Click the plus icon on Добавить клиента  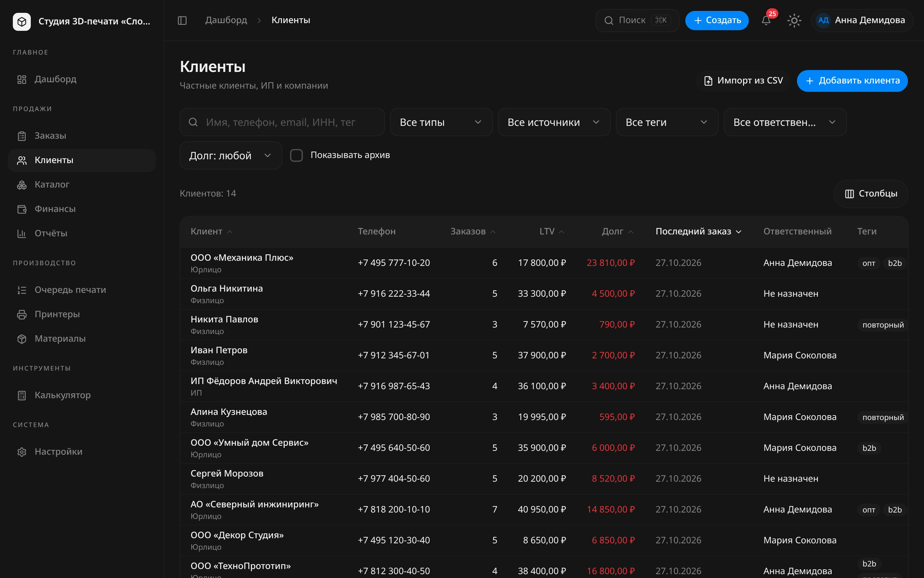[x=809, y=81]
